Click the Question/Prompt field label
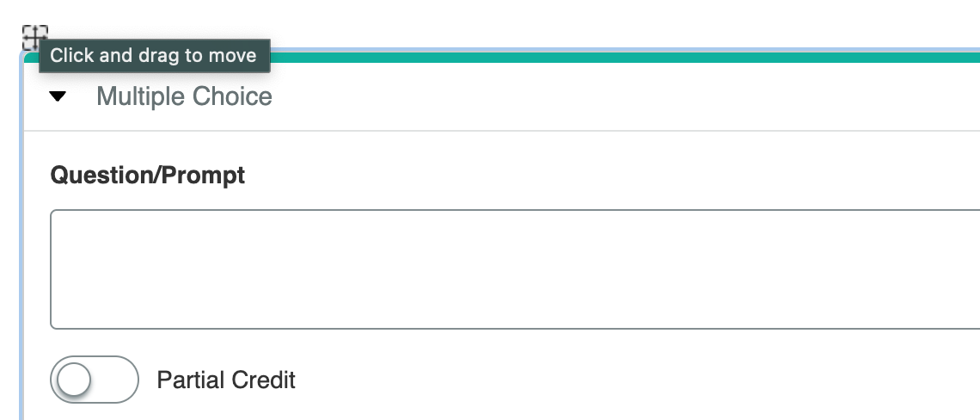The width and height of the screenshot is (980, 420). [x=148, y=176]
